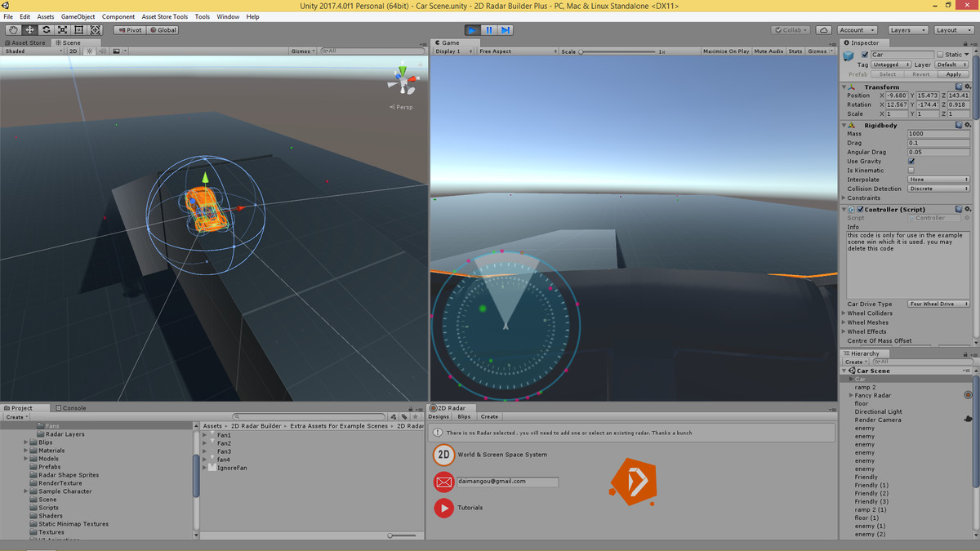This screenshot has height=551, width=980.
Task: Select the Scale tool
Action: tap(63, 29)
